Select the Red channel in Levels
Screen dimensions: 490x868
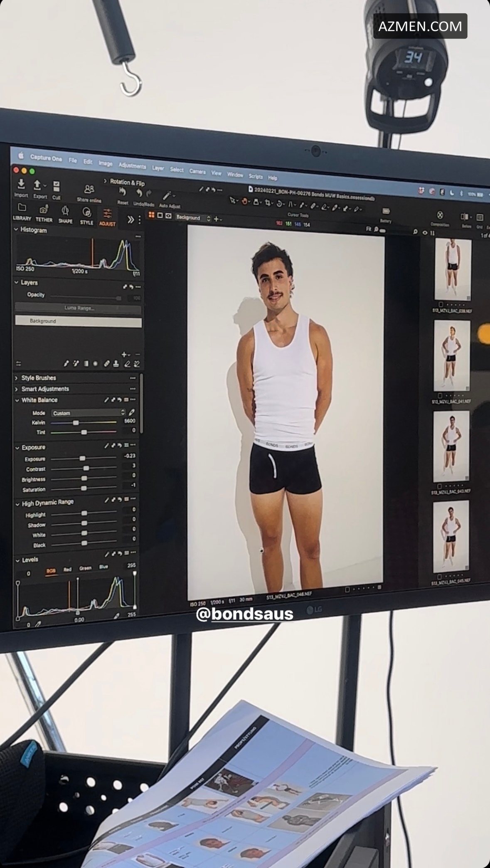(x=67, y=570)
